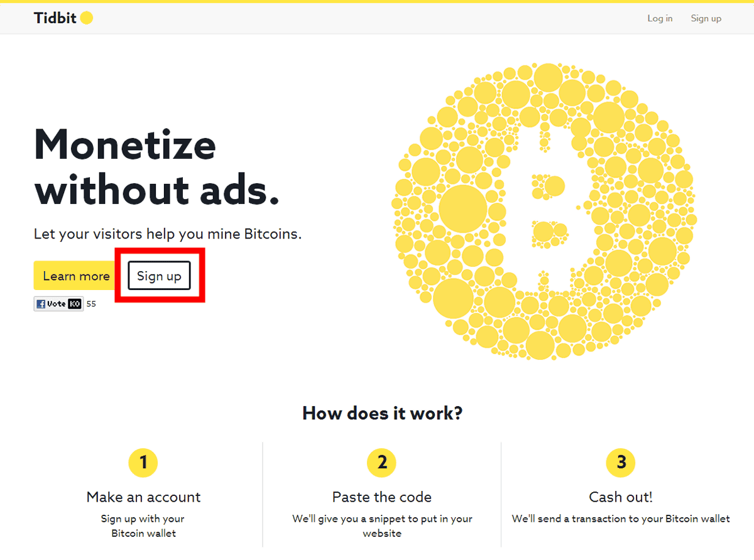Click the Make an account heading

click(143, 497)
